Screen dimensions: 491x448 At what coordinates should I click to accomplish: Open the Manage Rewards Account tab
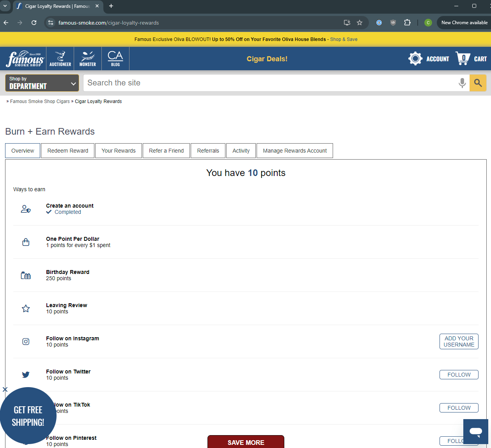(295, 151)
